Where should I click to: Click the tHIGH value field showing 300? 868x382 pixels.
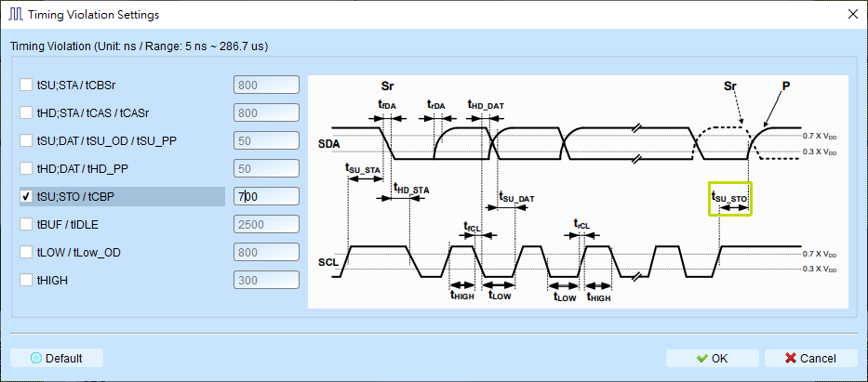click(x=266, y=281)
